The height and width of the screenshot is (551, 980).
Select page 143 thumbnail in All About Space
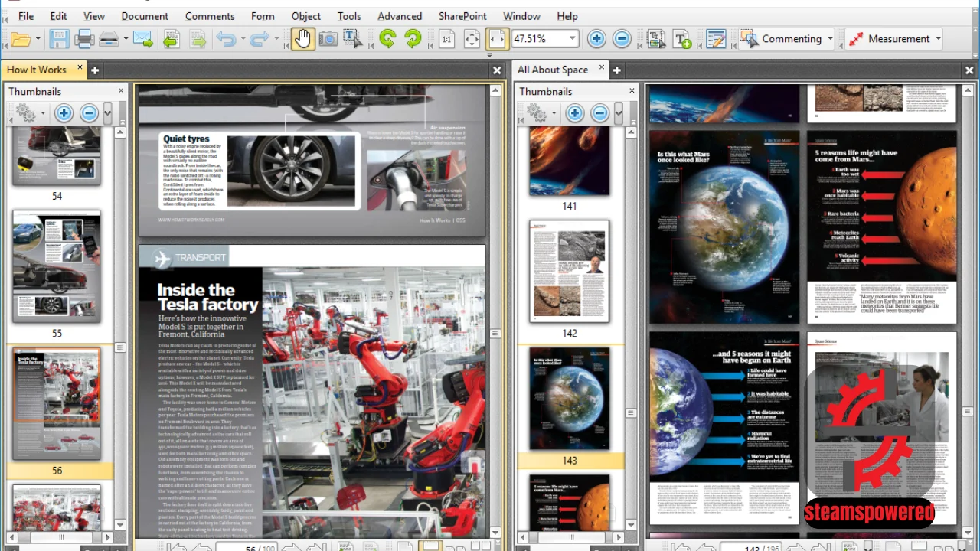point(570,399)
